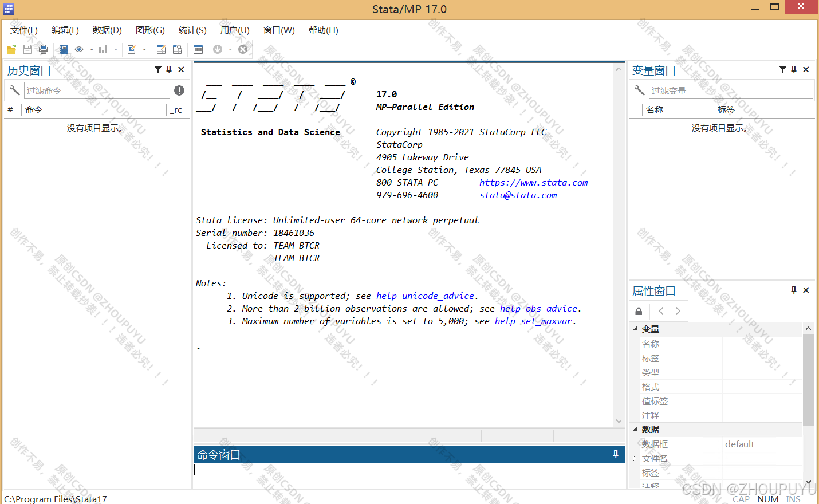Open the 用户(U) menu
Viewport: 819px width, 504px height.
click(235, 30)
